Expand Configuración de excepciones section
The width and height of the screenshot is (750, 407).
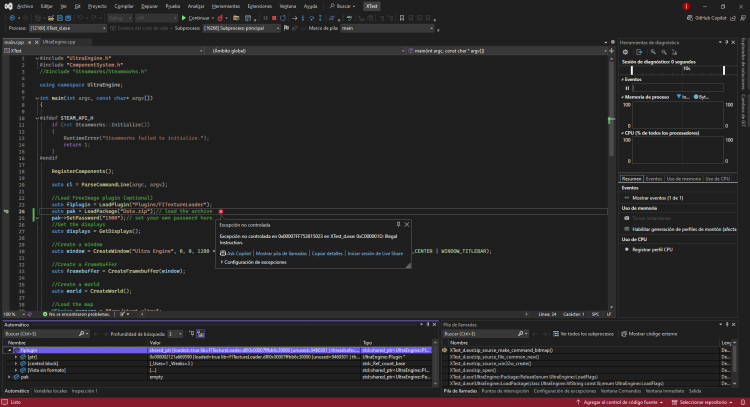coord(256,262)
